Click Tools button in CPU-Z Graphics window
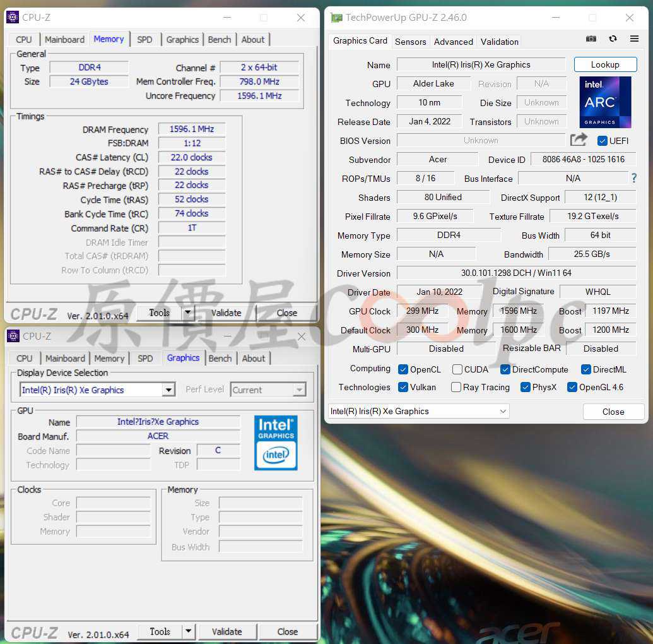 pyautogui.click(x=160, y=631)
